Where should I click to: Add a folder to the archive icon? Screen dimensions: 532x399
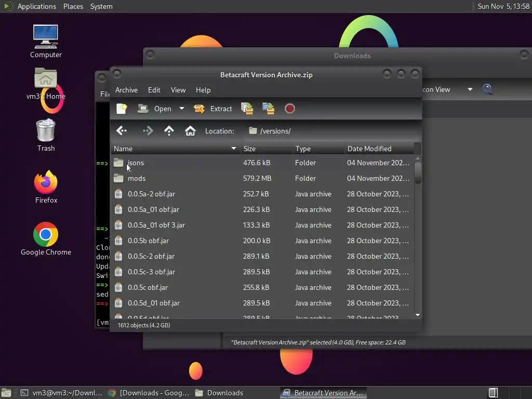(269, 109)
